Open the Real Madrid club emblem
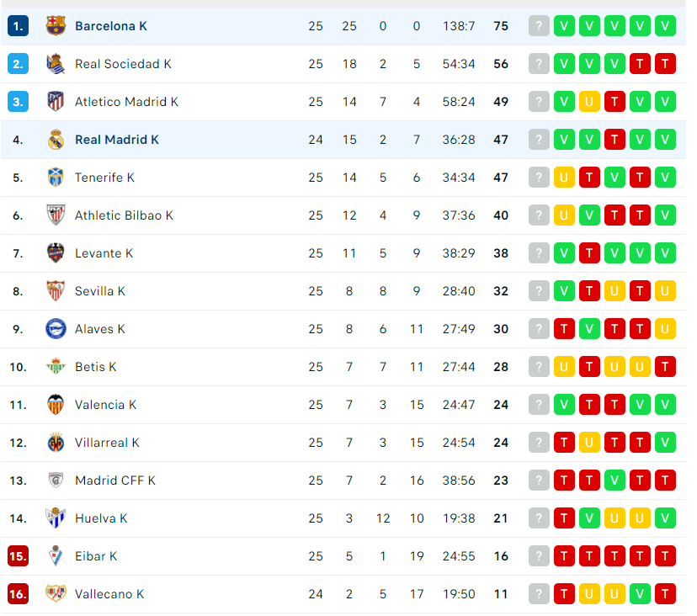Screen dimensions: 697x616 pos(57,139)
